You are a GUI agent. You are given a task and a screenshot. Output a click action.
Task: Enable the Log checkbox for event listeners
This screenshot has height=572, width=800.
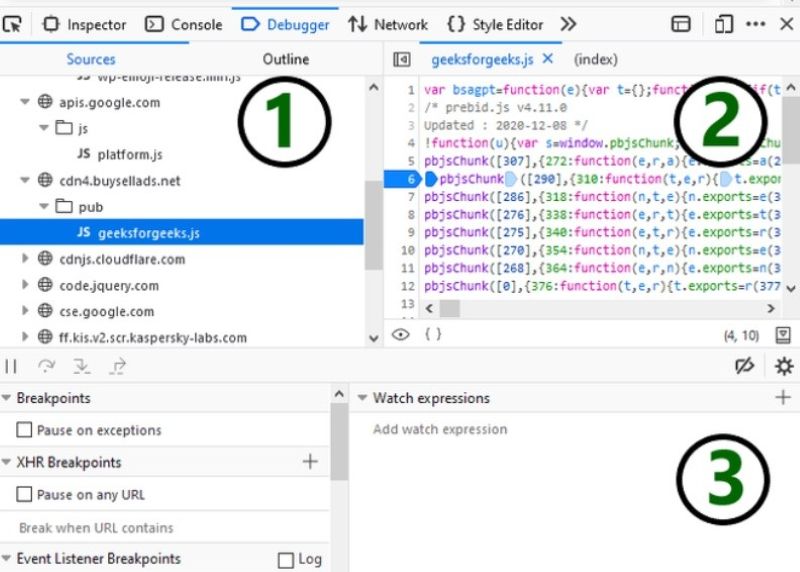click(286, 560)
